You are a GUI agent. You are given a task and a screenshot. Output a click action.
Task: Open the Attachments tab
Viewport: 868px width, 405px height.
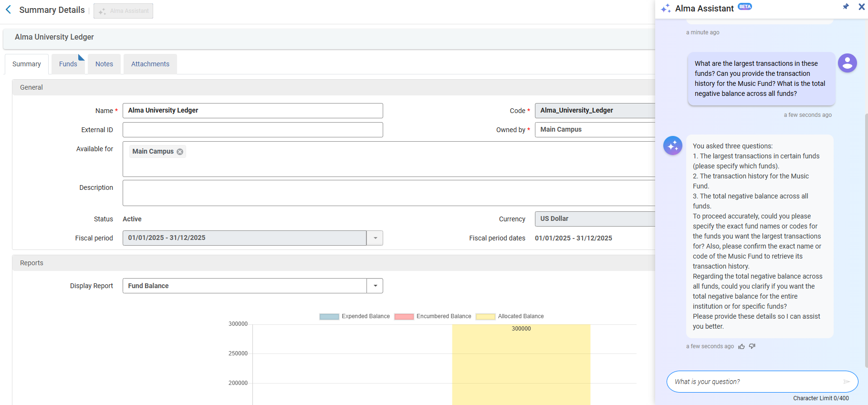click(150, 64)
